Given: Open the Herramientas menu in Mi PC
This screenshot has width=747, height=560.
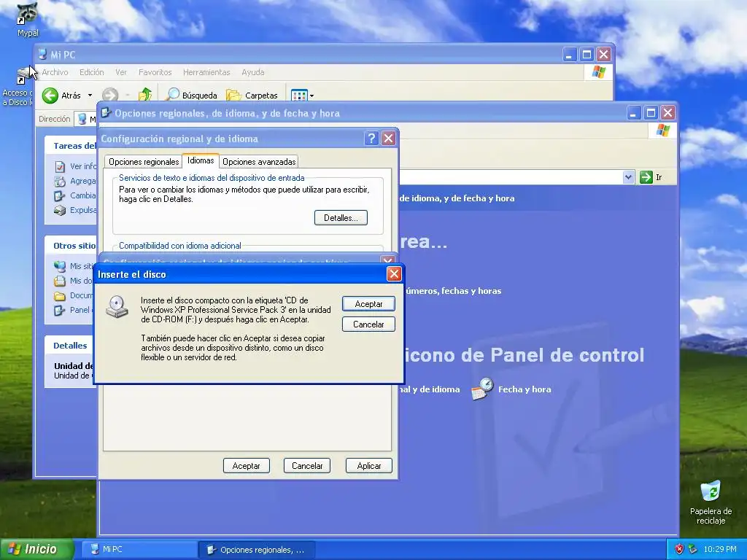Looking at the screenshot, I should click(206, 72).
